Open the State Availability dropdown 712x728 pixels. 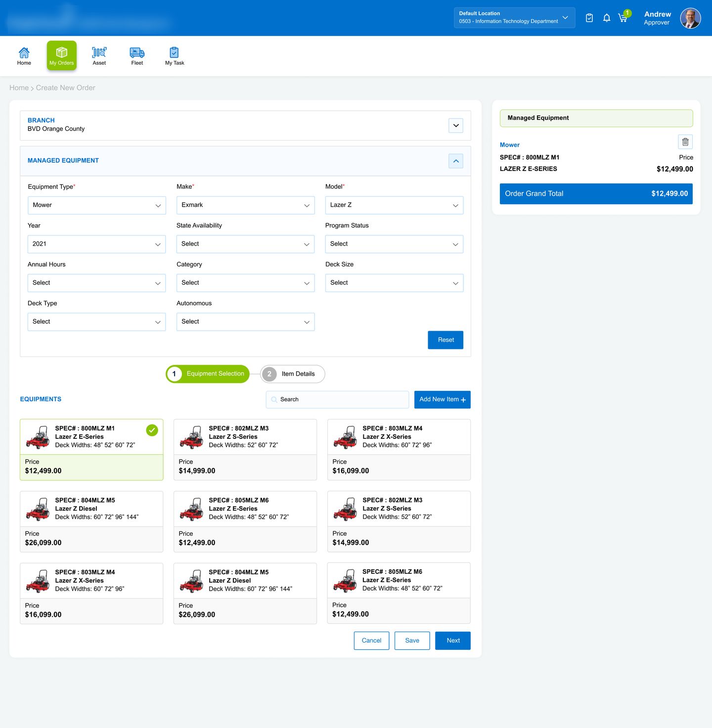coord(246,244)
